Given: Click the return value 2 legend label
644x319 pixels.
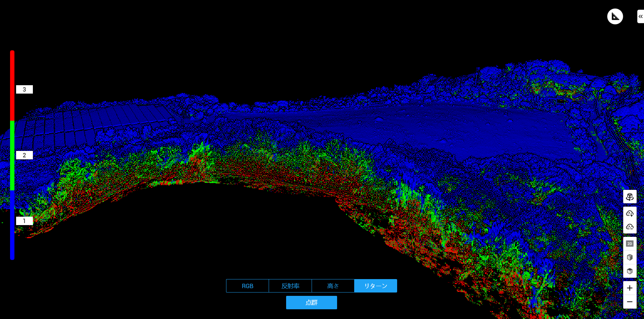Looking at the screenshot, I should point(24,155).
